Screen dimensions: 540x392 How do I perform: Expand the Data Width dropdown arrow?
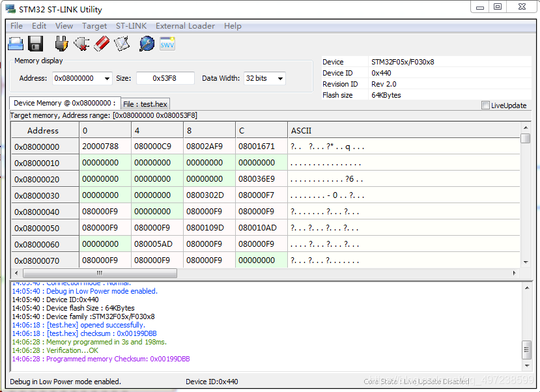pos(280,79)
